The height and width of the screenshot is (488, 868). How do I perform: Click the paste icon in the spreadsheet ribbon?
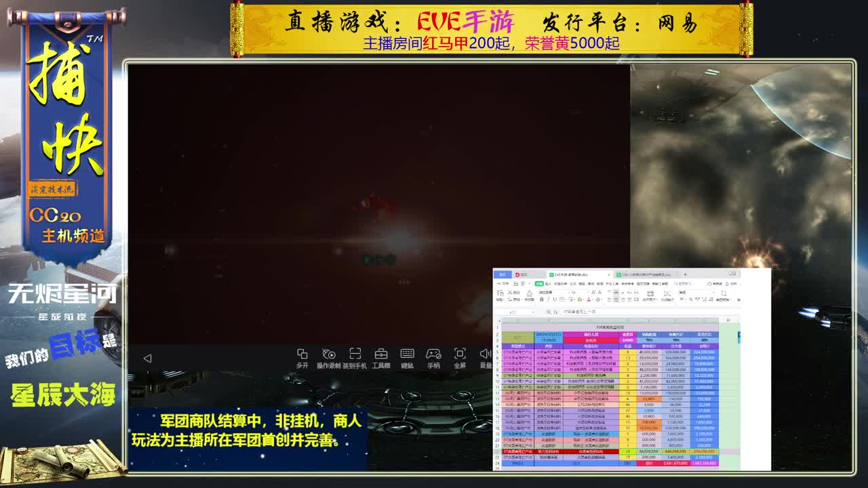(501, 294)
